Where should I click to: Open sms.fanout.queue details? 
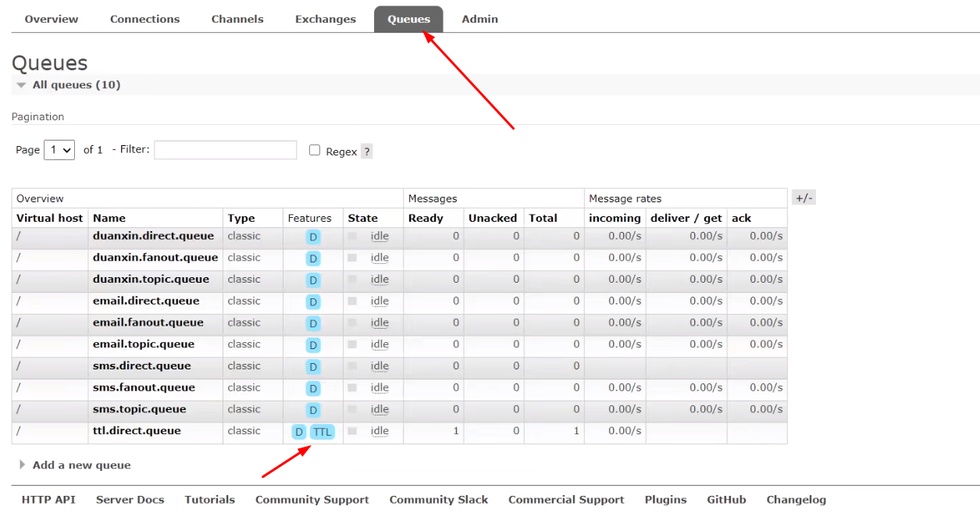coord(144,388)
